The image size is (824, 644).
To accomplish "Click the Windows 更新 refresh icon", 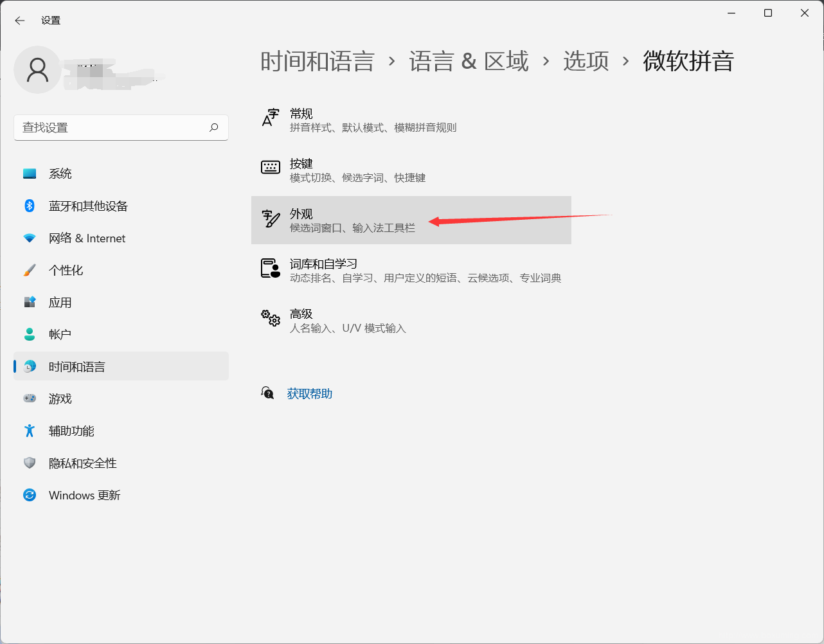I will [30, 495].
